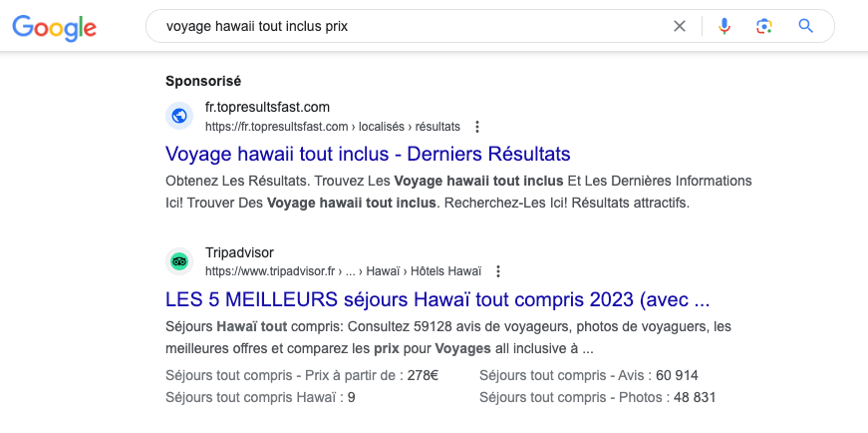Open options menu for Tripadvisor result
Screen dimensions: 868x433
point(498,271)
